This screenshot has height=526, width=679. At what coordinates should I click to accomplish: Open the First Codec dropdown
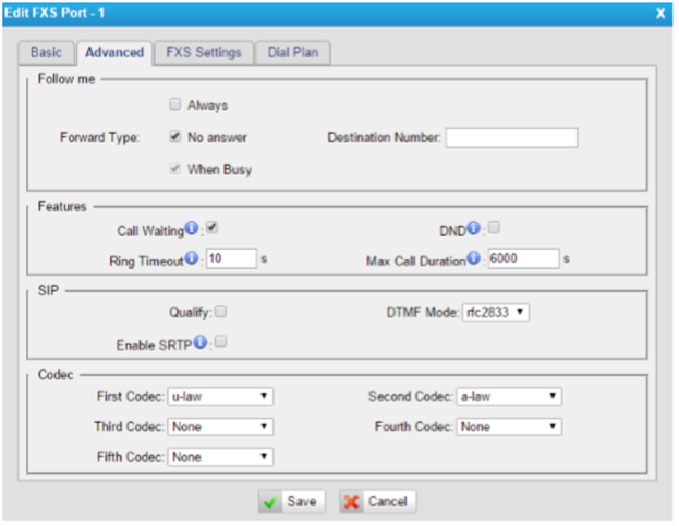[x=220, y=397]
